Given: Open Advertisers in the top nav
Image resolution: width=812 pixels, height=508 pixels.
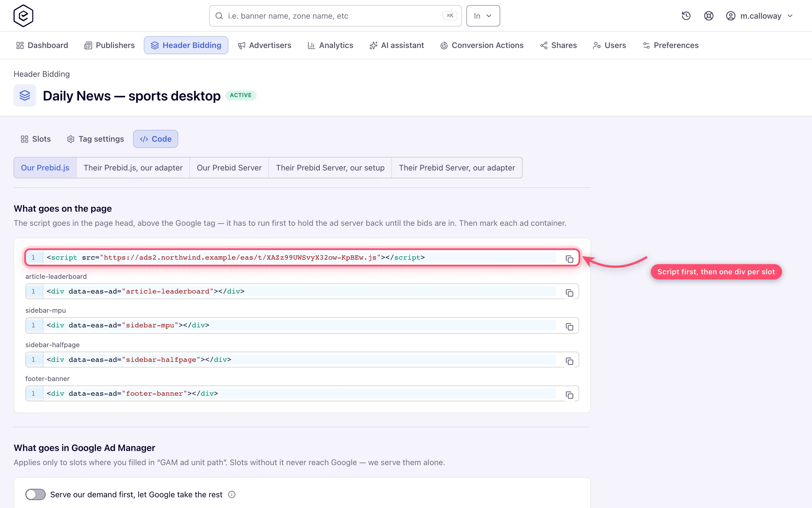Looking at the screenshot, I should (264, 45).
